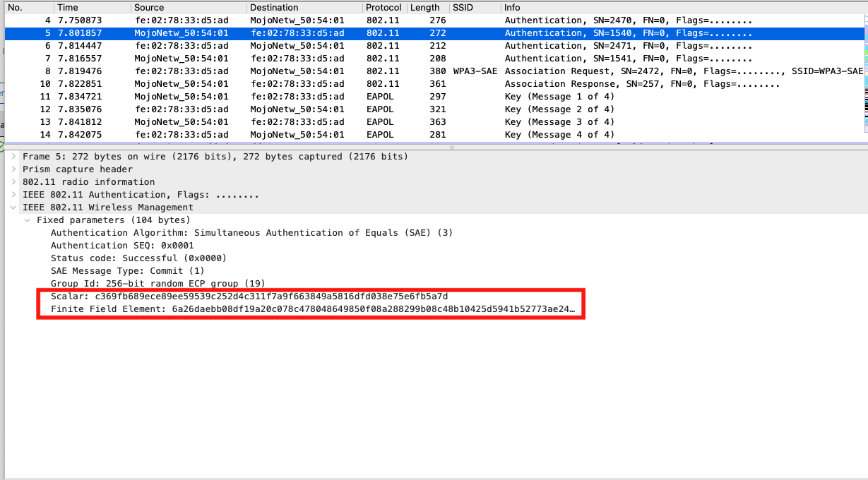Sort by the Protocol column header
The width and height of the screenshot is (868, 480).
383,7
